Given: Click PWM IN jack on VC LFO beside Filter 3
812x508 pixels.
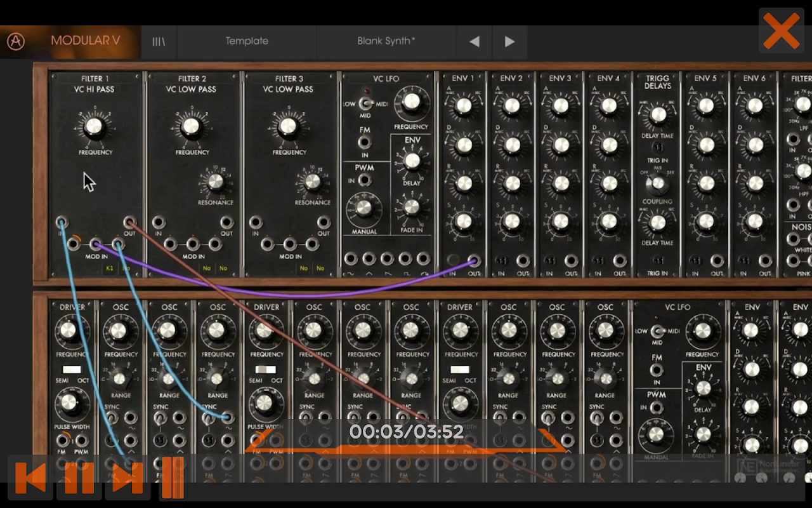Looking at the screenshot, I should click(365, 180).
